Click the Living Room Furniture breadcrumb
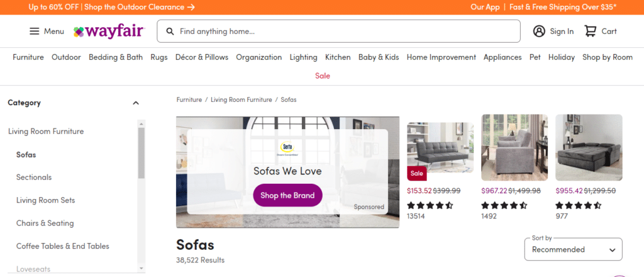The height and width of the screenshot is (277, 644). click(241, 99)
